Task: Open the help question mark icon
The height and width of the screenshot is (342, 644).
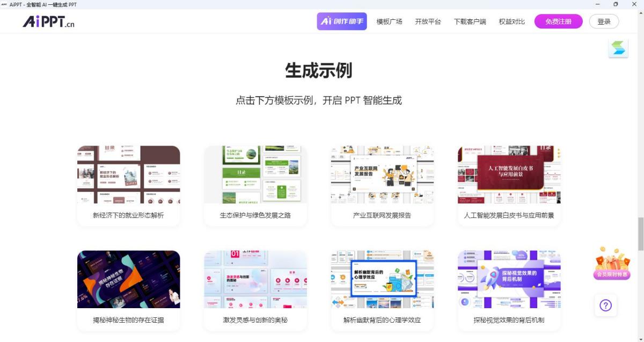Action: pos(605,305)
